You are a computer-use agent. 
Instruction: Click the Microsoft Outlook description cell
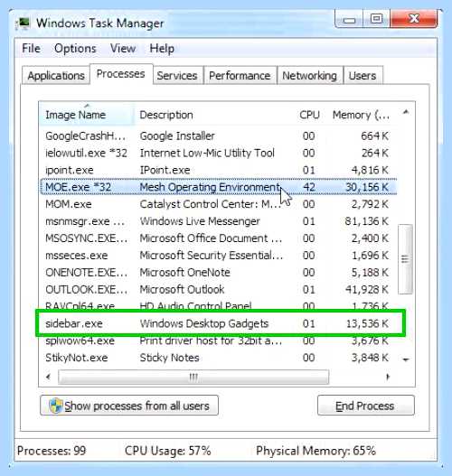point(182,289)
